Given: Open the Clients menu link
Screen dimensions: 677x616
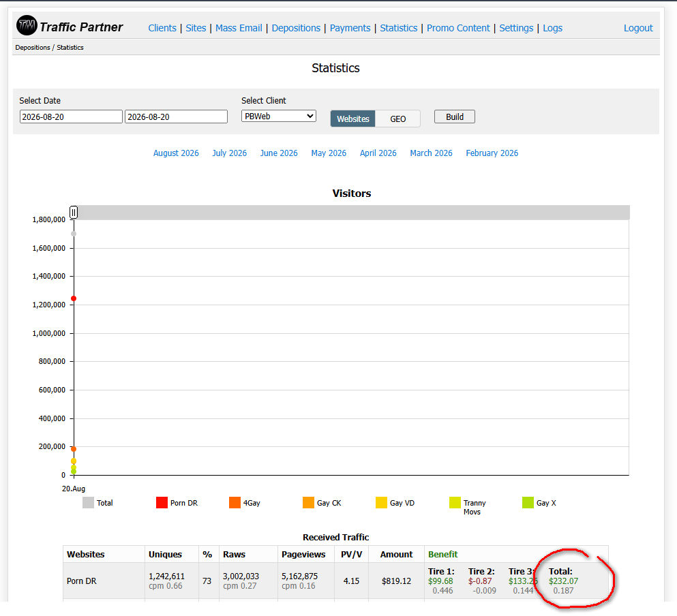Looking at the screenshot, I should click(x=162, y=28).
